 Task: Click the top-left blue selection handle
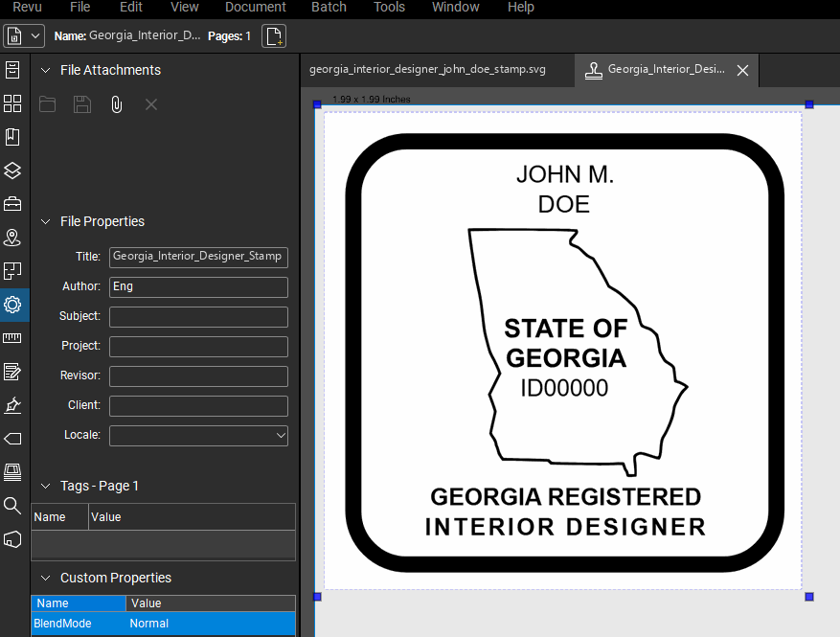tap(317, 104)
